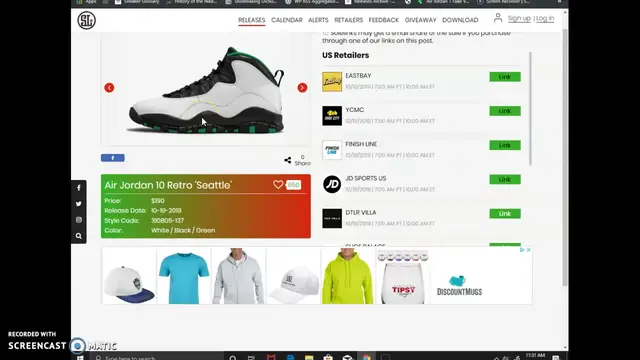The width and height of the screenshot is (640, 360).
Task: Open the CALENDAR nav tab
Action: pyautogui.click(x=287, y=20)
